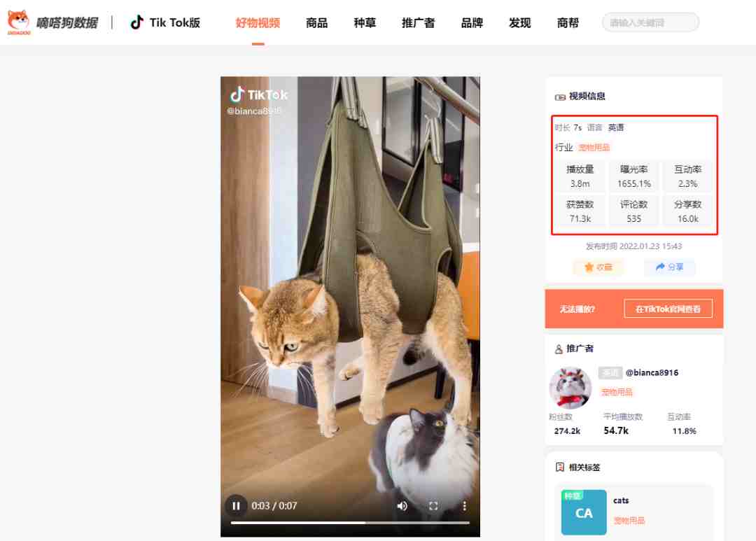Screen dimensions: 756x541
Task: Go to the 种草 tab
Action: 365,22
